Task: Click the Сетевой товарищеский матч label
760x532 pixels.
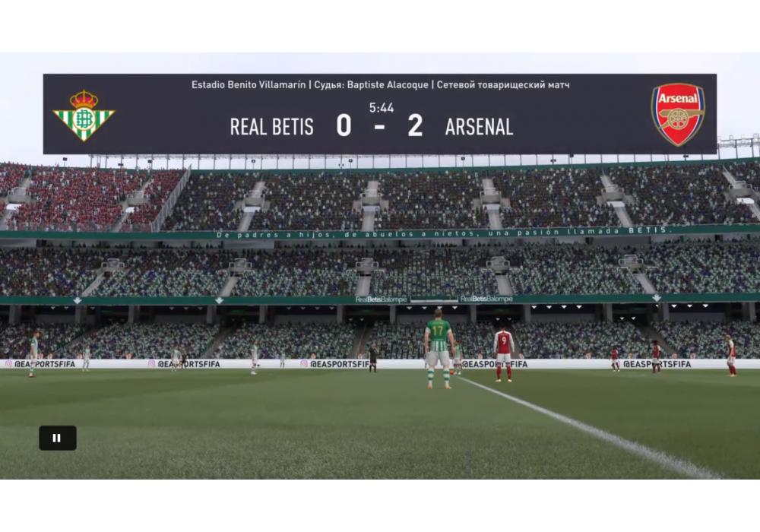Action: pos(503,85)
